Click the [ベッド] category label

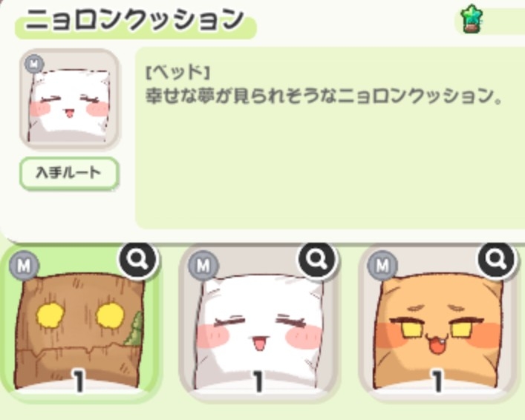[178, 72]
